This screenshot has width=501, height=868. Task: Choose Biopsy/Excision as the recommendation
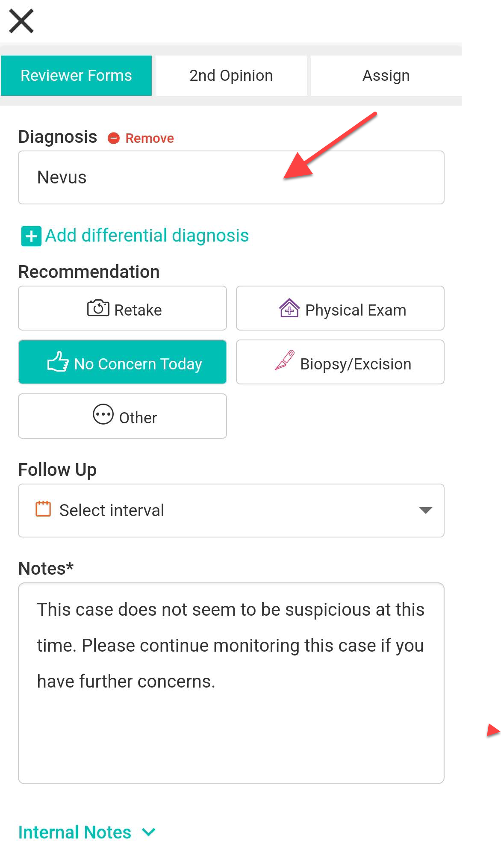pos(340,362)
